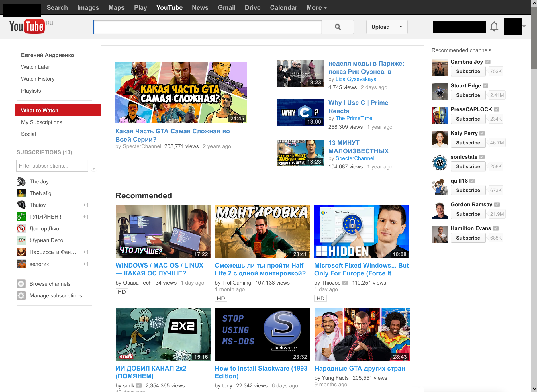537x392 pixels.
Task: Click the Manage subscriptions gear icon
Action: (21, 295)
